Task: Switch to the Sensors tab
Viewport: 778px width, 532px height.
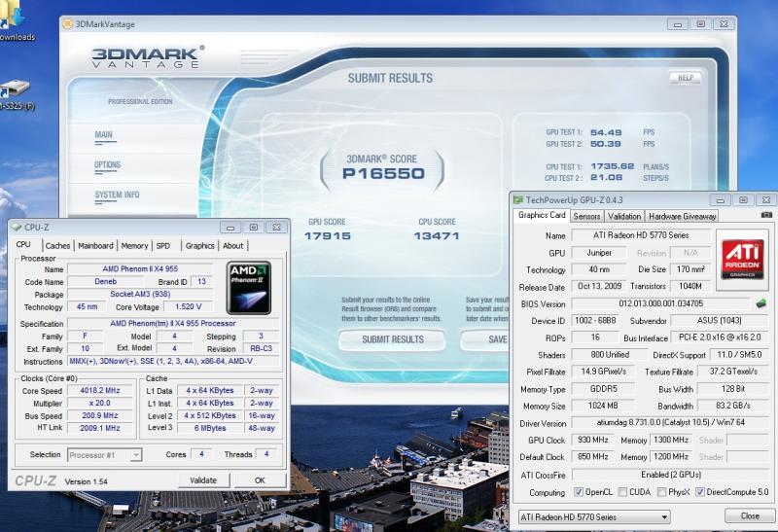Action: pos(586,216)
